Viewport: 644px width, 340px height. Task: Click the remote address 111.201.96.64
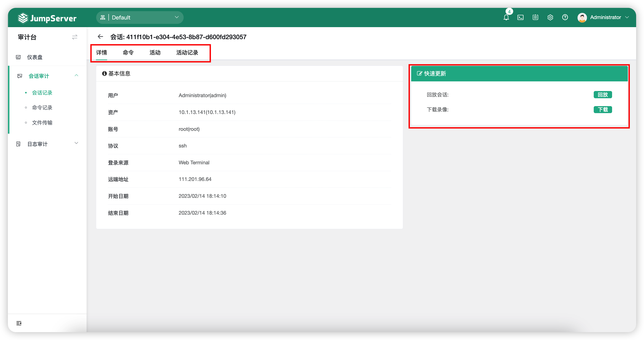(x=195, y=179)
